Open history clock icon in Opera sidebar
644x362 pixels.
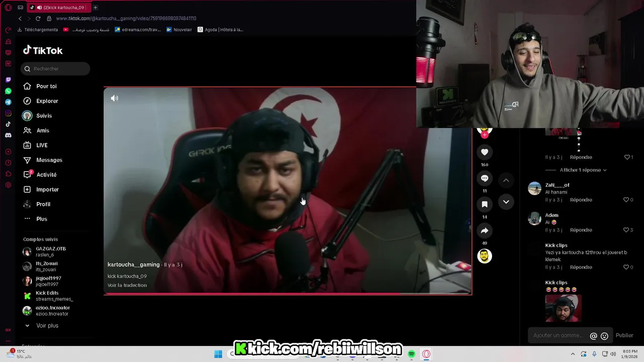(x=8, y=163)
